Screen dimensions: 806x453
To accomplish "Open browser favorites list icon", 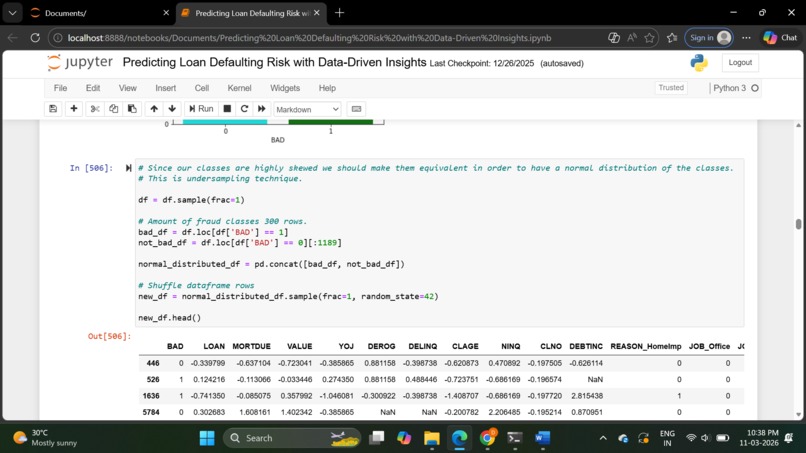I will (672, 38).
